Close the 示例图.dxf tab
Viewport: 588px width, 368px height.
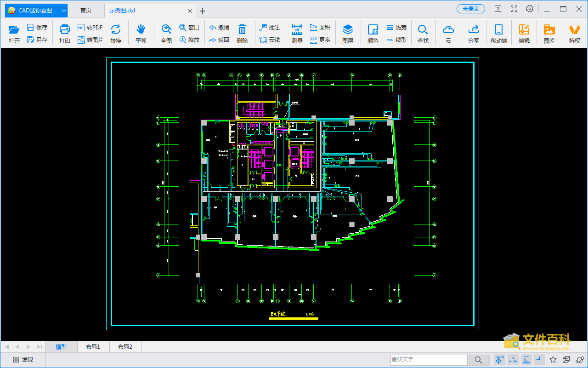[x=190, y=11]
